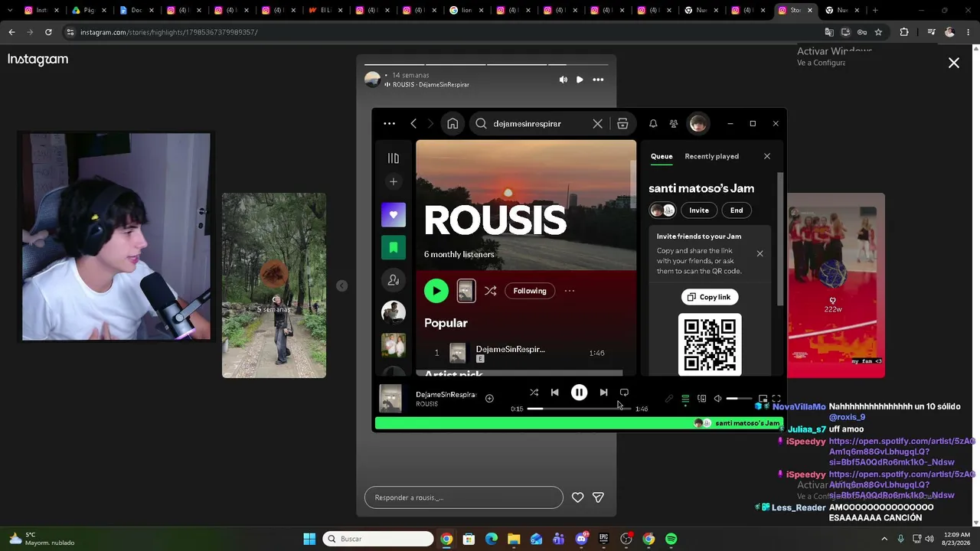The width and height of the screenshot is (980, 551).
Task: Skip to the previous track
Action: click(x=555, y=393)
